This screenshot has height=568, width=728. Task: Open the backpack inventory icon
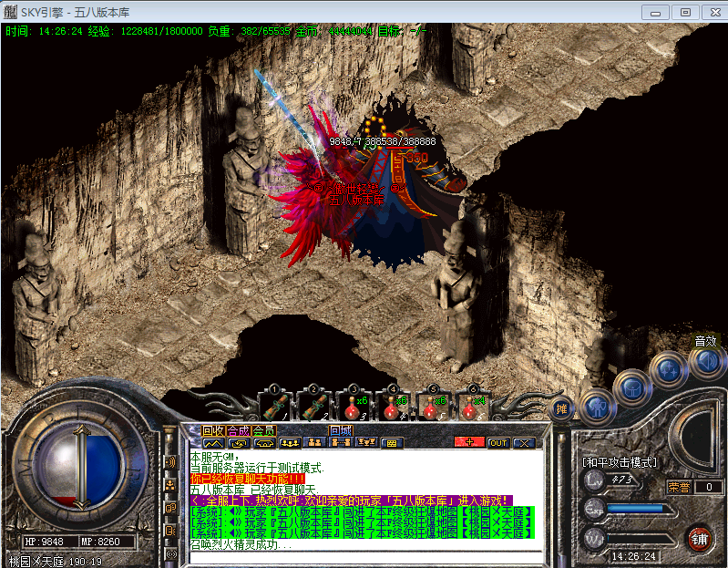click(632, 387)
